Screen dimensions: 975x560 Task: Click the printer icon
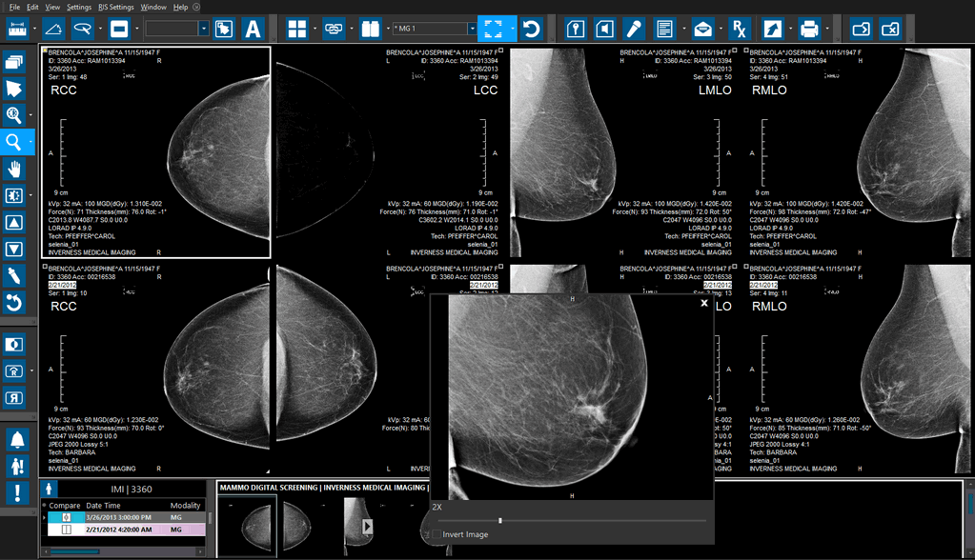pos(809,29)
